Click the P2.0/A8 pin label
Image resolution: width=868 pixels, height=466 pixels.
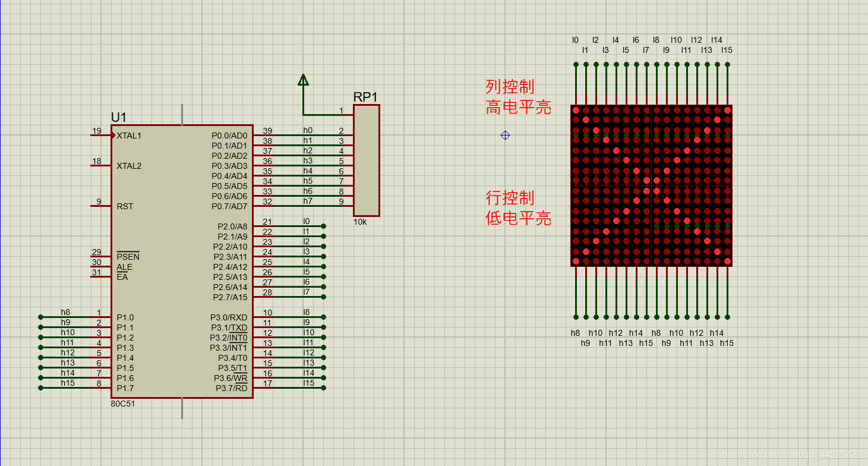(x=232, y=226)
